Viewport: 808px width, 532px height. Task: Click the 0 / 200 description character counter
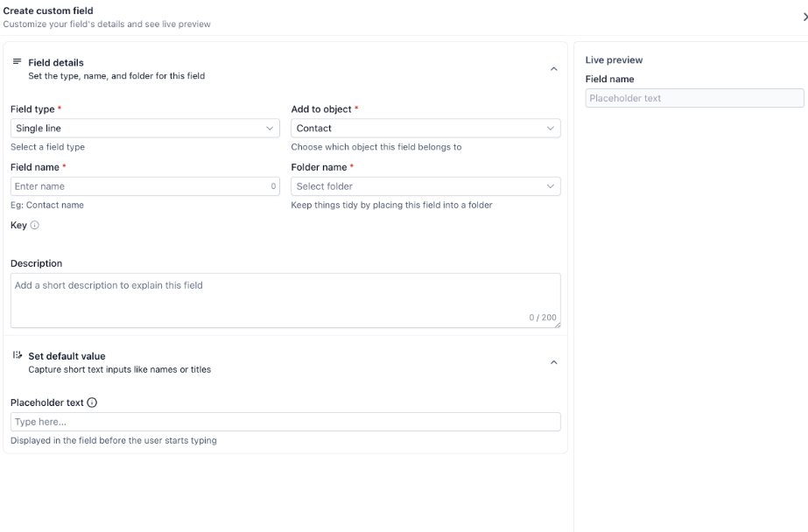tap(542, 318)
